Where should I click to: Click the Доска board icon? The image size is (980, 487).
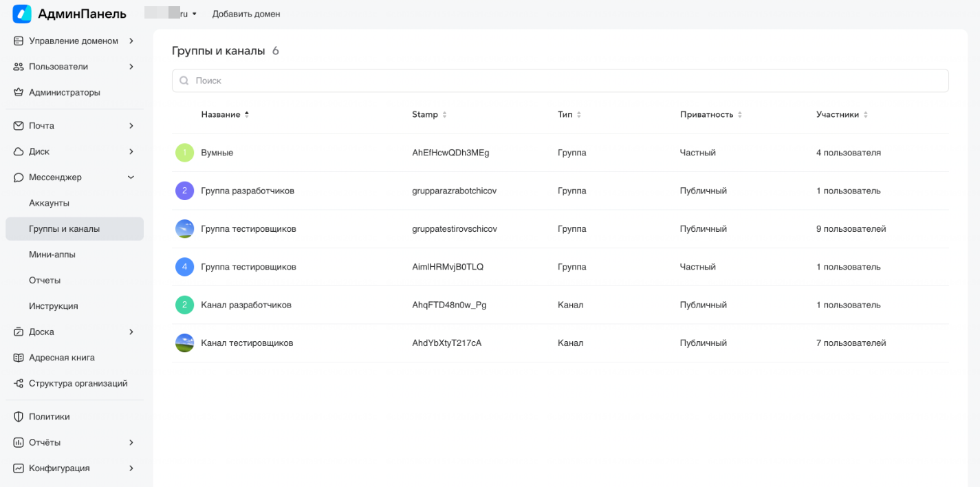tap(19, 332)
